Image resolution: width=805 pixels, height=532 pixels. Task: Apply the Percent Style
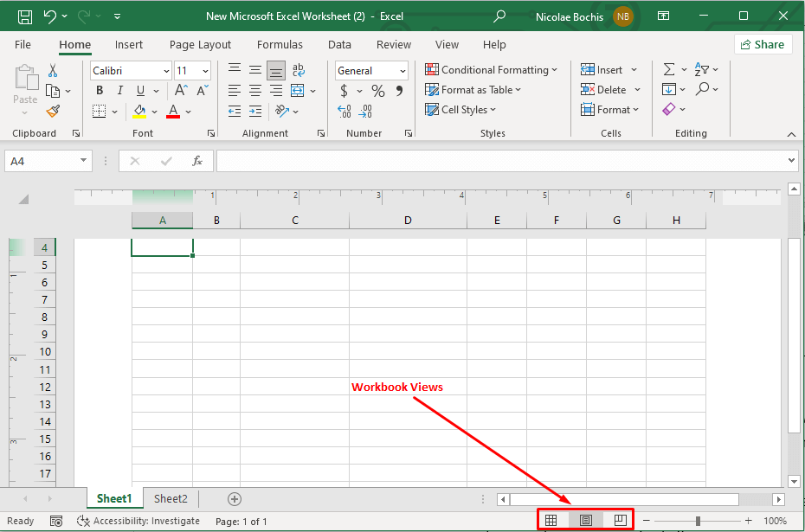coord(377,90)
